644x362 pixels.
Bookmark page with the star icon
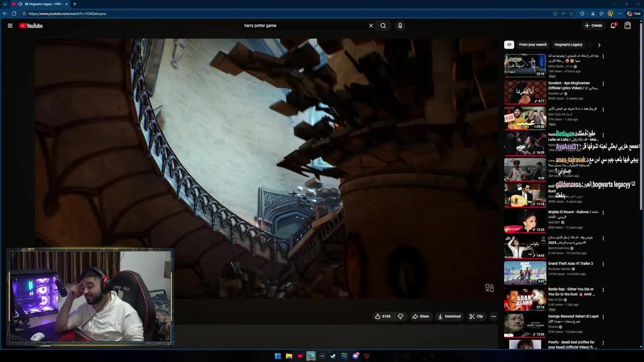pyautogui.click(x=571, y=14)
